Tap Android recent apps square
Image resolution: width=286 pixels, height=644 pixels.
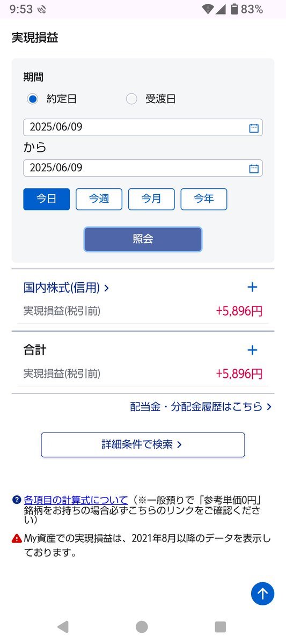pos(220,627)
